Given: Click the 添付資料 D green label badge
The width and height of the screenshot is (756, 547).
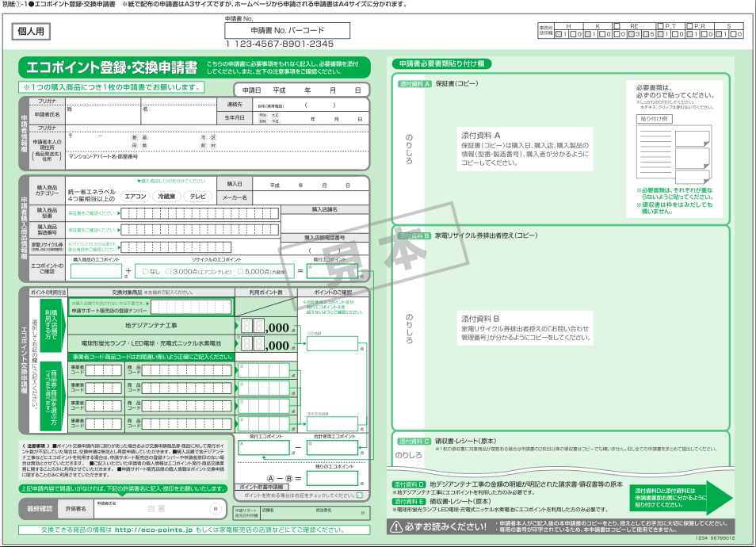Looking at the screenshot, I should pyautogui.click(x=409, y=484).
